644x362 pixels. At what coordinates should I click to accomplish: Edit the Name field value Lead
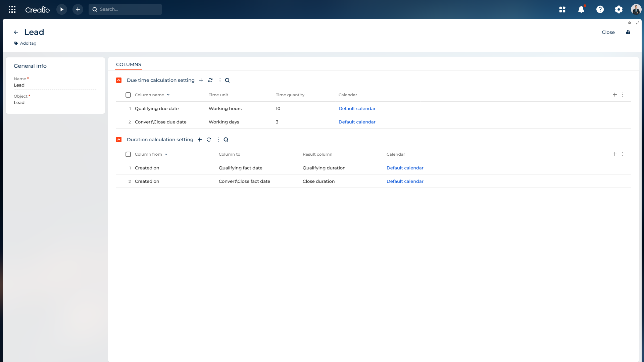click(x=55, y=85)
